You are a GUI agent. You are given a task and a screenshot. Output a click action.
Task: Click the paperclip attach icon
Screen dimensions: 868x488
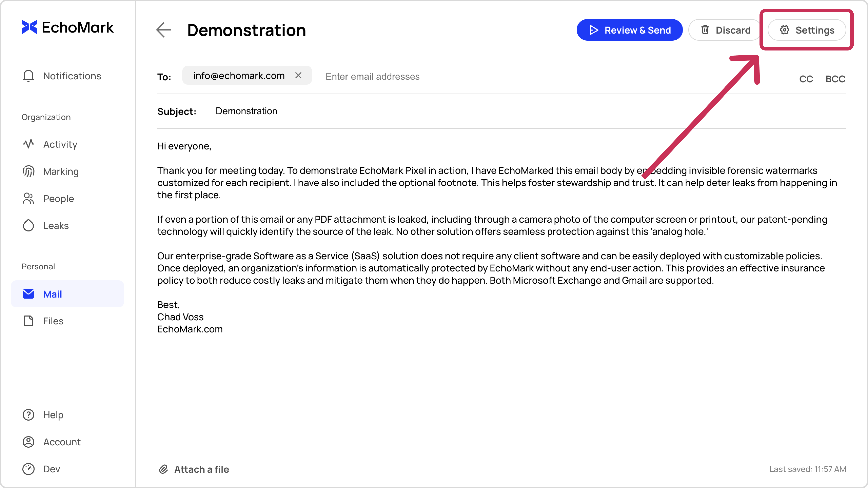click(x=163, y=470)
